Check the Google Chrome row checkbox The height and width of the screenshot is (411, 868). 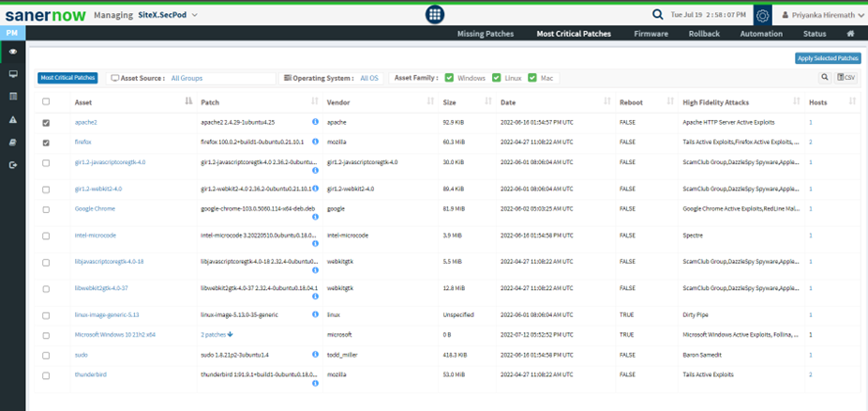(x=46, y=209)
